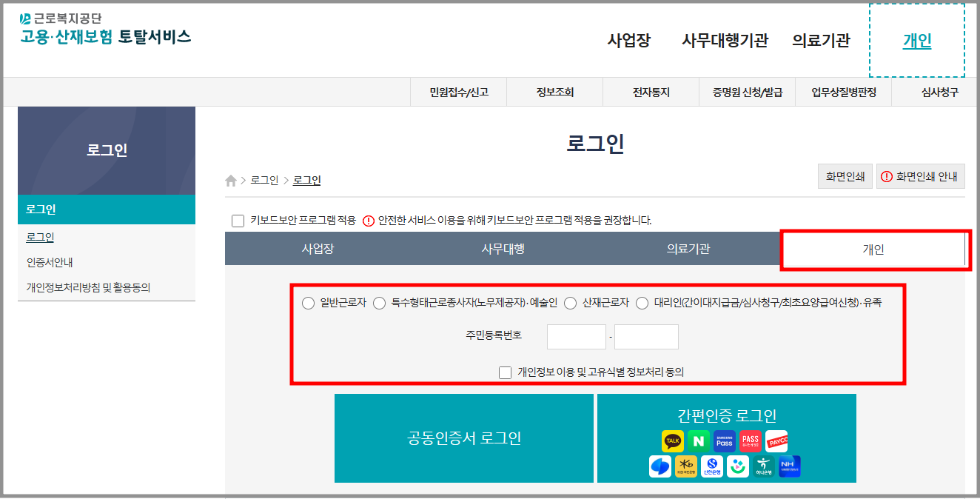The height and width of the screenshot is (499, 980).
Task: Click the red PASS carrier authentication icon
Action: coord(751,441)
